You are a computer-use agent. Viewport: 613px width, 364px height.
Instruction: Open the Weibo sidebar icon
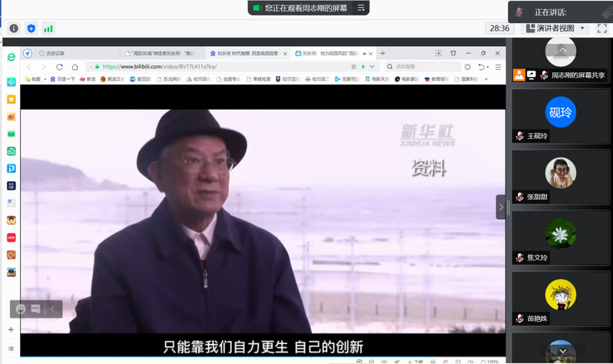12,117
